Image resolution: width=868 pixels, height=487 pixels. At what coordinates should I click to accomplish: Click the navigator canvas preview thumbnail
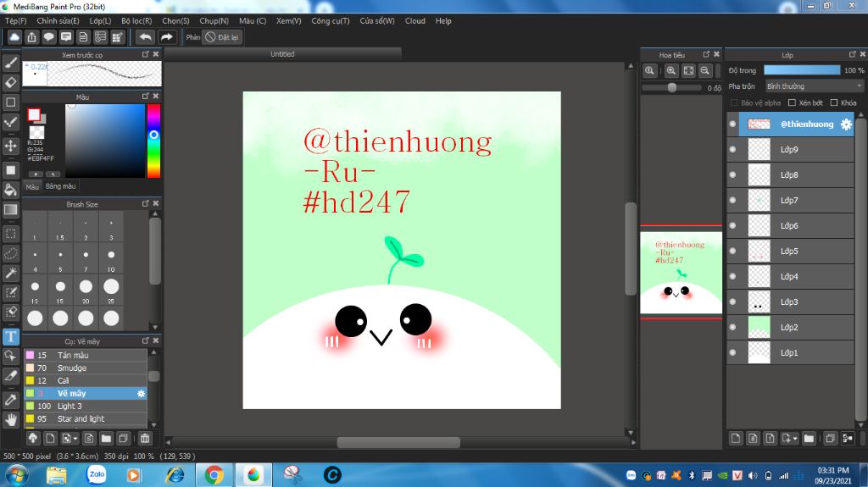681,273
